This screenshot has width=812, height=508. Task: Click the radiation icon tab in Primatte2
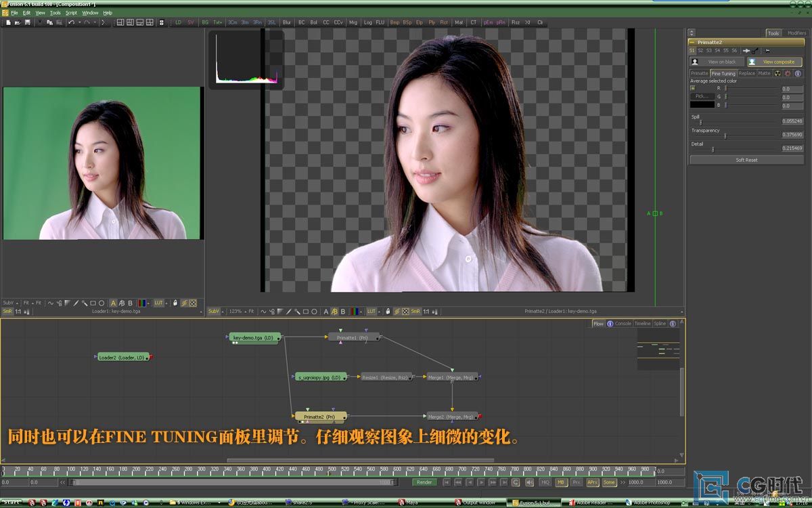tap(777, 73)
